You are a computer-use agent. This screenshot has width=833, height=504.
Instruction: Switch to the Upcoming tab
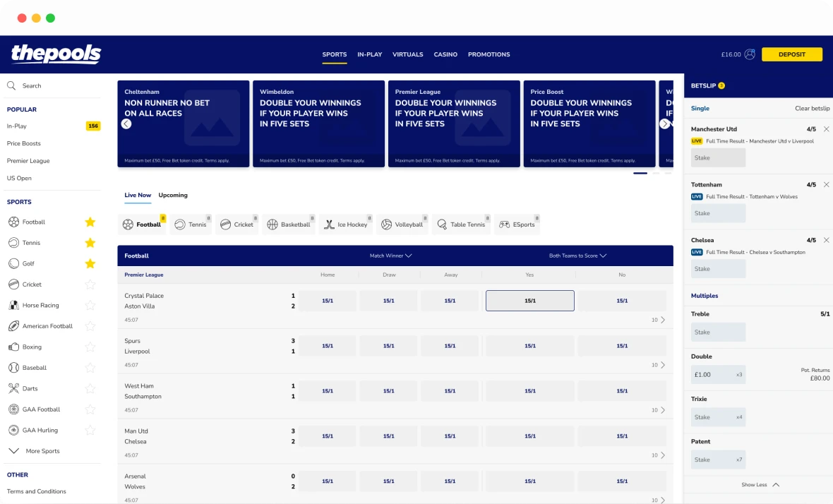(x=173, y=195)
